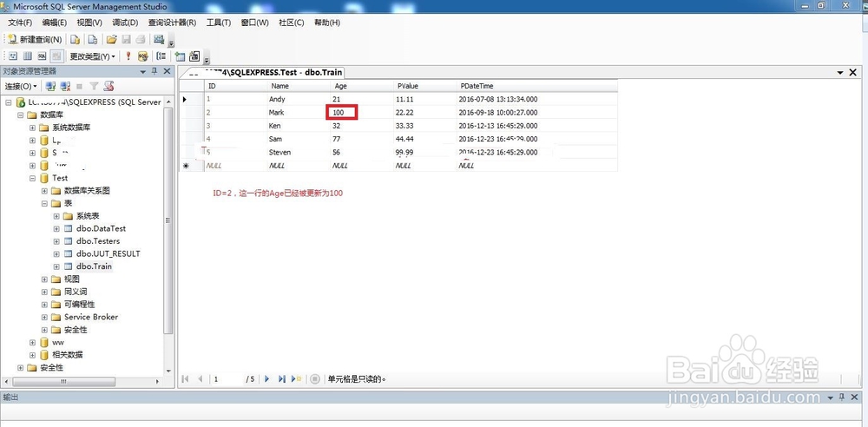
Task: Collapse the Test database node
Action: click(x=33, y=178)
